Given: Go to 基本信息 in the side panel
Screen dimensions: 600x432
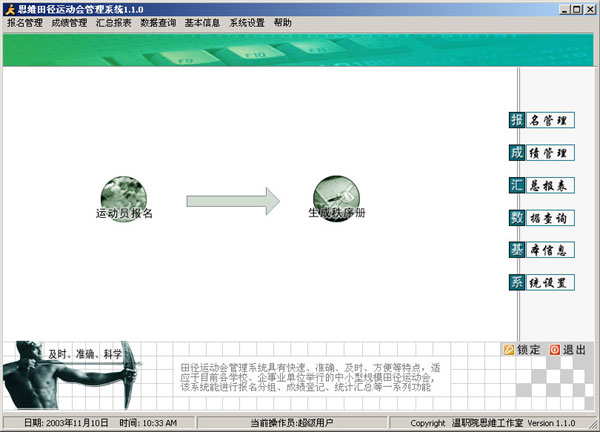Looking at the screenshot, I should pyautogui.click(x=541, y=249).
